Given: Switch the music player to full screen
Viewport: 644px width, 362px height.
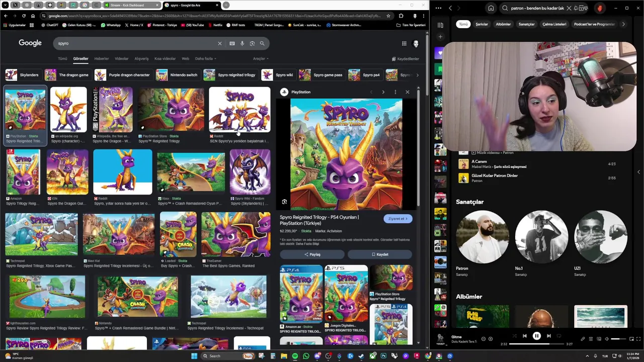Looking at the screenshot, I should point(639,339).
